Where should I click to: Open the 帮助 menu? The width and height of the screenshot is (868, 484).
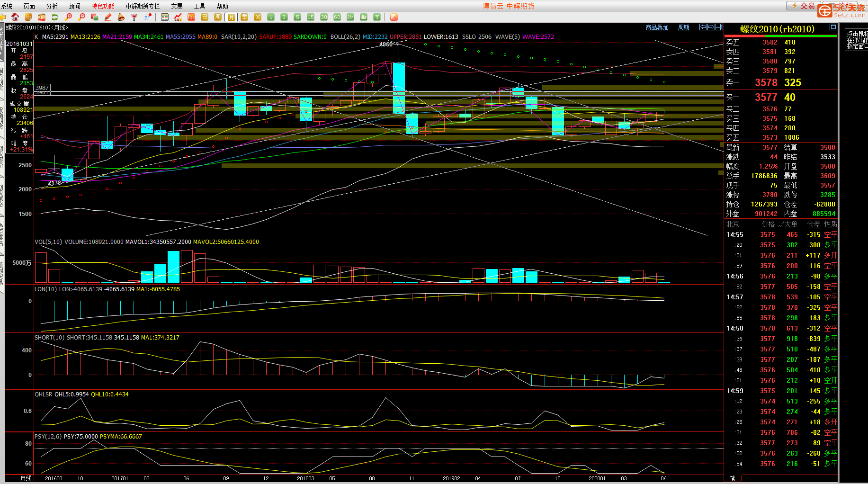(223, 6)
